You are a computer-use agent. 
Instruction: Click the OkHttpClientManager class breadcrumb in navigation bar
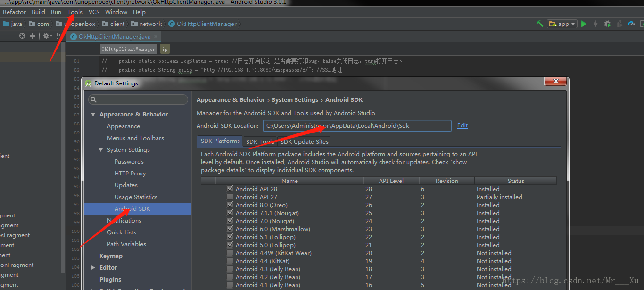(x=202, y=24)
